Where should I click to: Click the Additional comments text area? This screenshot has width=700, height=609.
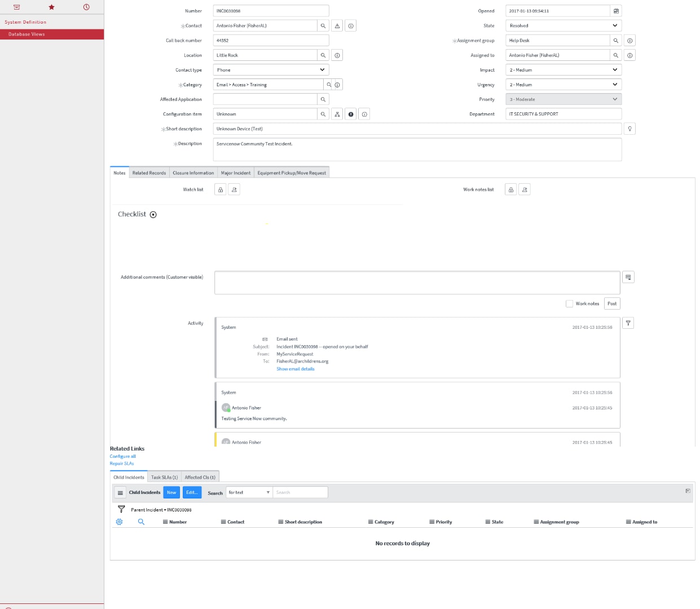click(x=417, y=283)
